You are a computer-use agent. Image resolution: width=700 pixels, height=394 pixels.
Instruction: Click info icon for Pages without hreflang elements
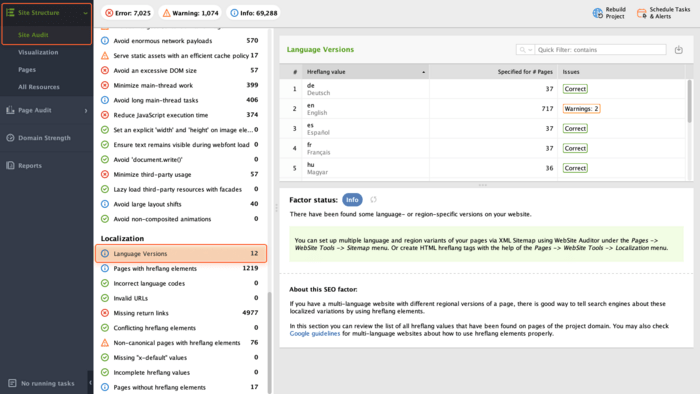[x=104, y=387]
